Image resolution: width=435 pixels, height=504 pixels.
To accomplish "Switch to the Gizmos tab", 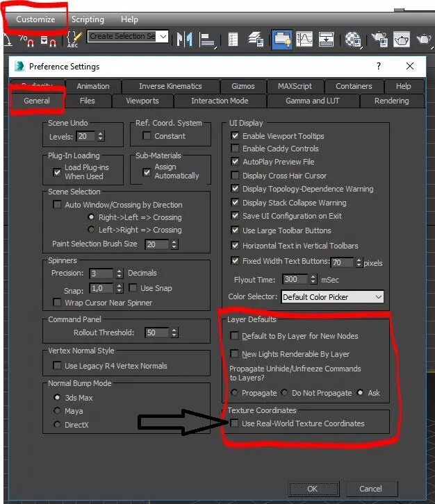I will click(243, 86).
